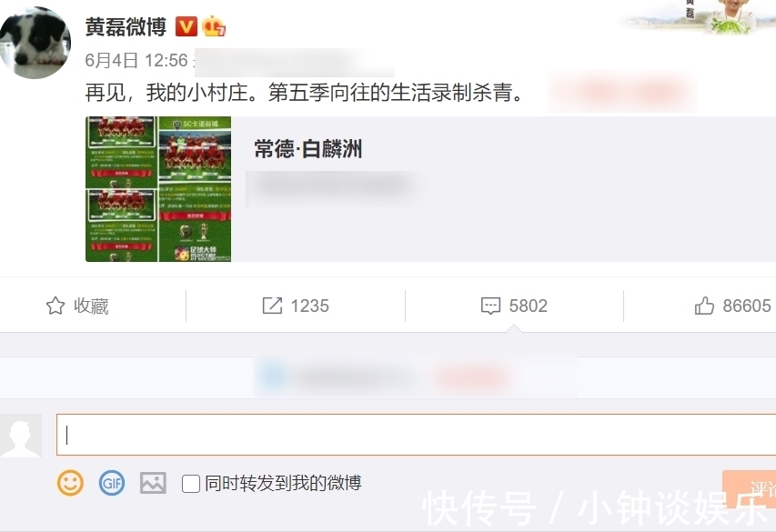This screenshot has width=776, height=532.
Task: Click the crown membership badge
Action: pos(213,26)
